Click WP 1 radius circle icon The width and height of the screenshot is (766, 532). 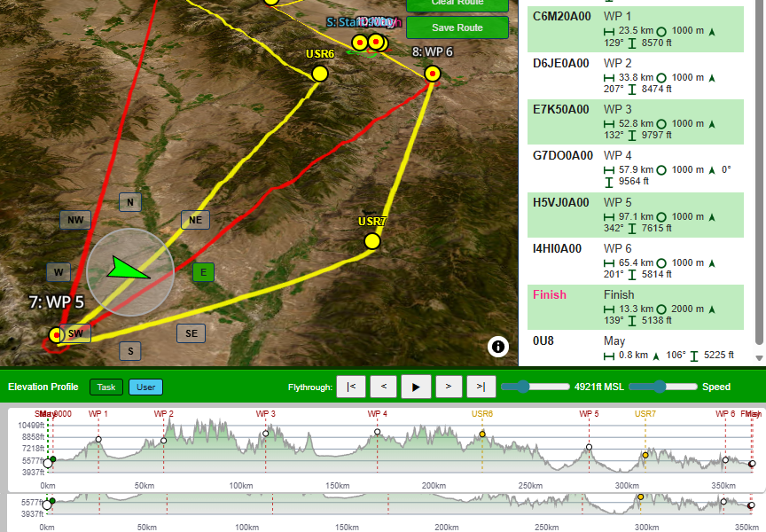[661, 32]
